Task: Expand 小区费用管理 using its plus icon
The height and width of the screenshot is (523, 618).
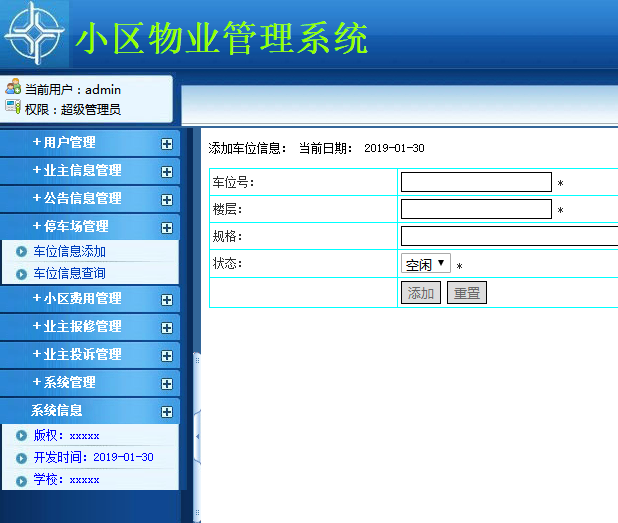Action: tap(167, 300)
